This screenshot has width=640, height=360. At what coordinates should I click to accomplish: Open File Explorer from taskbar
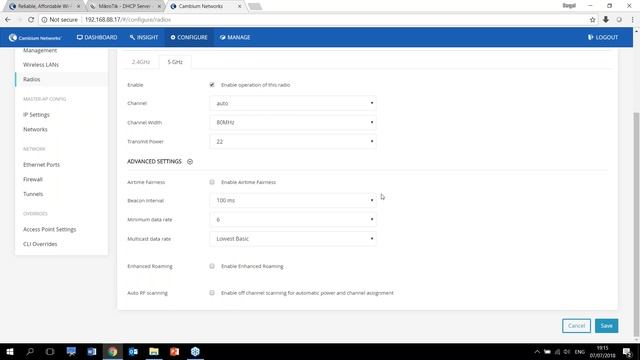pyautogui.click(x=154, y=351)
